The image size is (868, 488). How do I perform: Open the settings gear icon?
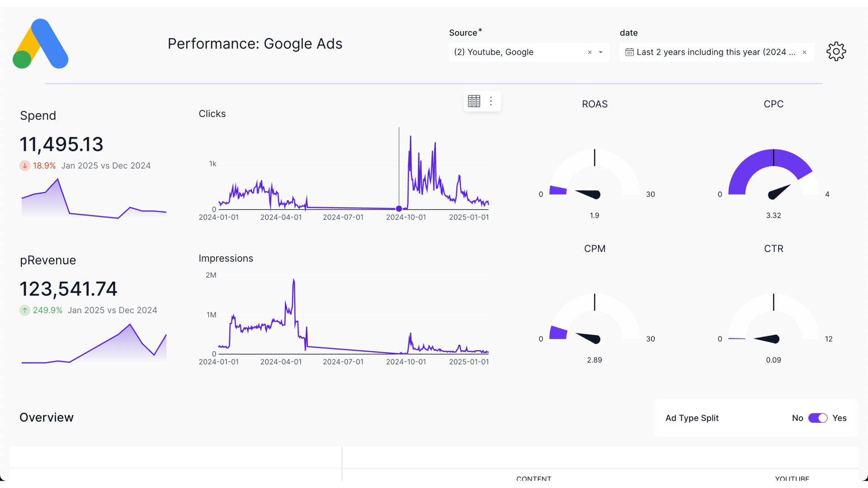tap(836, 52)
